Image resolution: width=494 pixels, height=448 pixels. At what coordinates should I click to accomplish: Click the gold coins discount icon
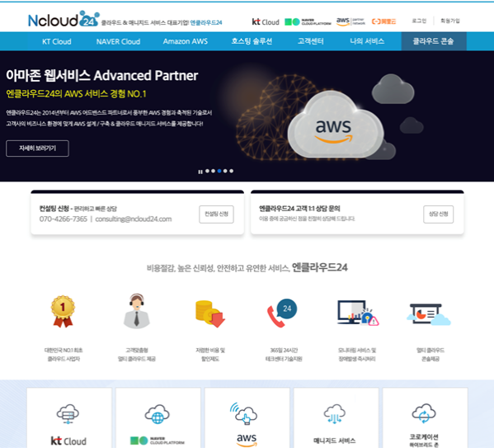(x=210, y=314)
